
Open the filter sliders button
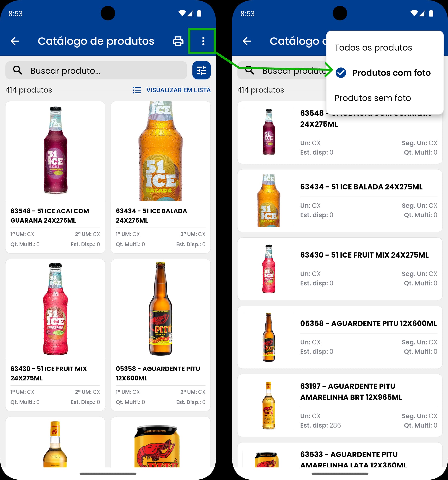point(201,70)
